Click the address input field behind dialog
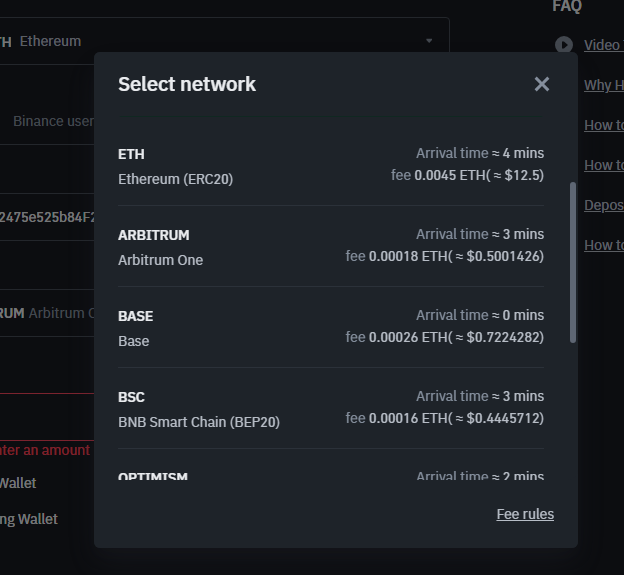Image resolution: width=624 pixels, height=575 pixels. [x=47, y=217]
